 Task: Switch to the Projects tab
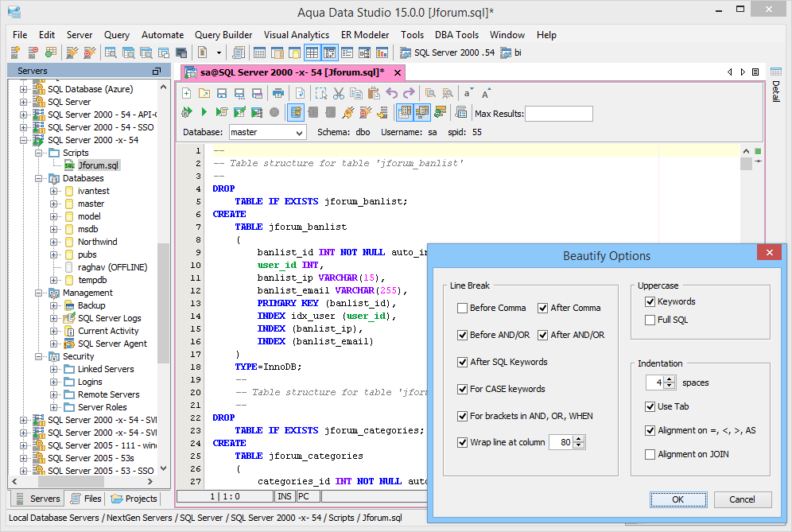134,499
